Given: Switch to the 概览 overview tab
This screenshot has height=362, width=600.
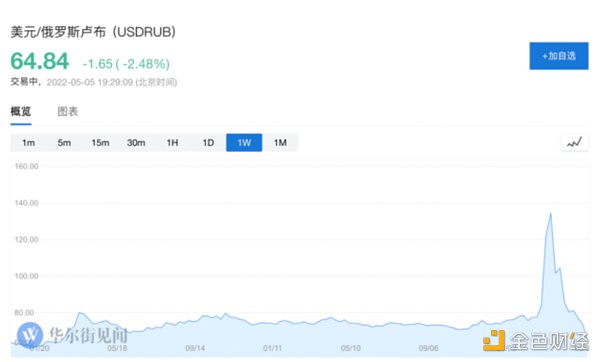Looking at the screenshot, I should (x=21, y=111).
